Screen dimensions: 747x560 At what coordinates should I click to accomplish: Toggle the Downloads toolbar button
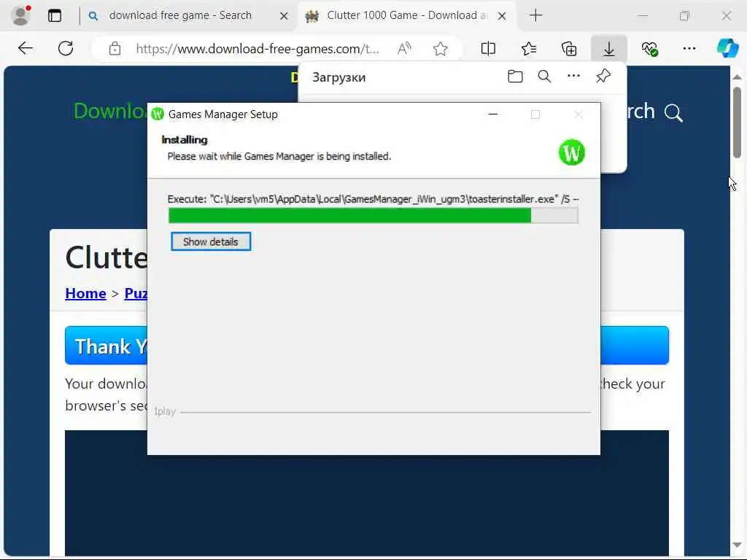coord(609,49)
